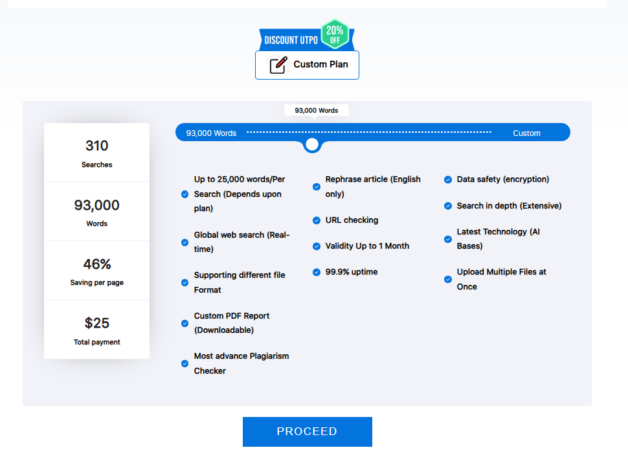Click the dotted slider track
The image size is (628, 450).
(x=369, y=132)
